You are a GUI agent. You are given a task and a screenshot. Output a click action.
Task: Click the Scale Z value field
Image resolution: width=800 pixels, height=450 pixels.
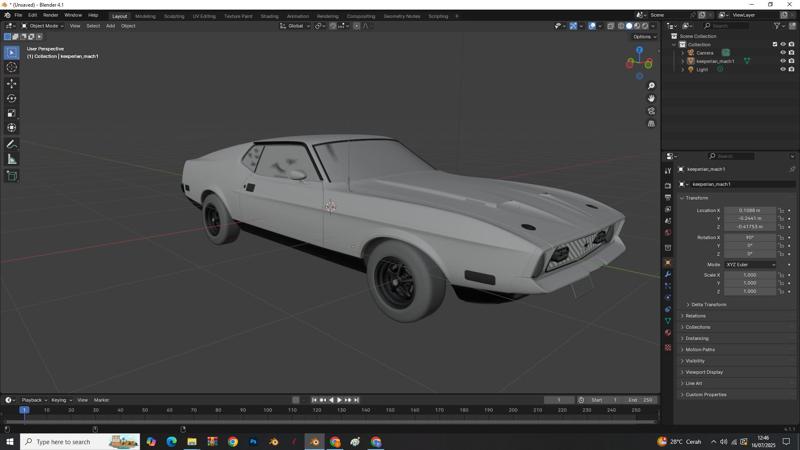[x=749, y=291]
